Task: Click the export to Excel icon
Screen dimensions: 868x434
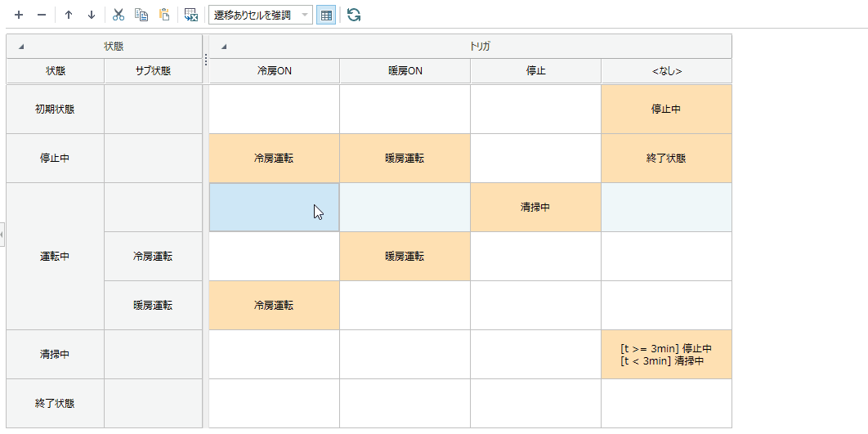Action: coord(191,15)
